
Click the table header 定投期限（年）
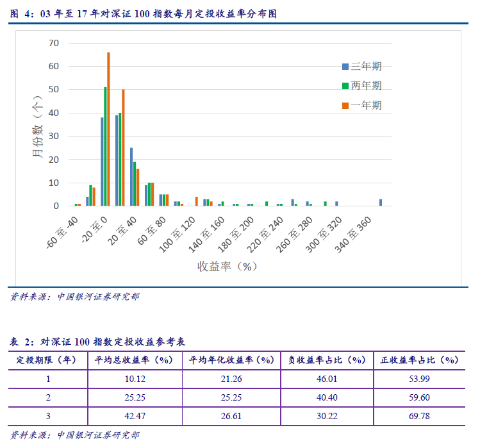coord(46,360)
